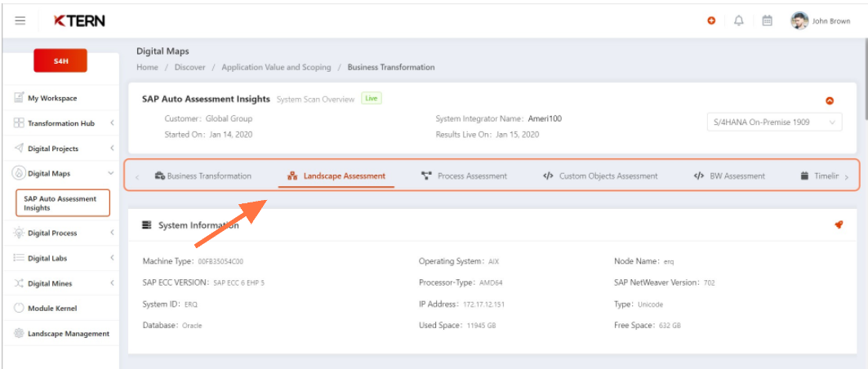This screenshot has width=868, height=369.
Task: Click the Landscape Management gear icon
Action: click(19, 334)
